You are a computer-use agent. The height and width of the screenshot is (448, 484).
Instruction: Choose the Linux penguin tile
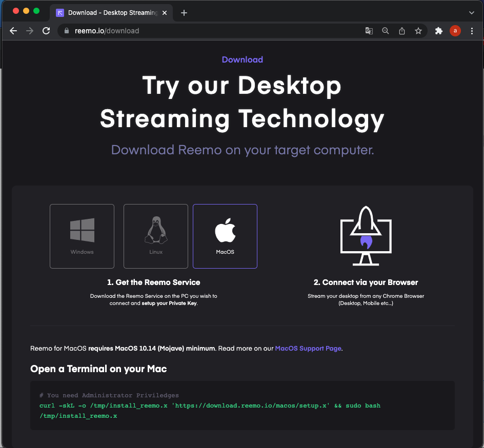coord(156,236)
